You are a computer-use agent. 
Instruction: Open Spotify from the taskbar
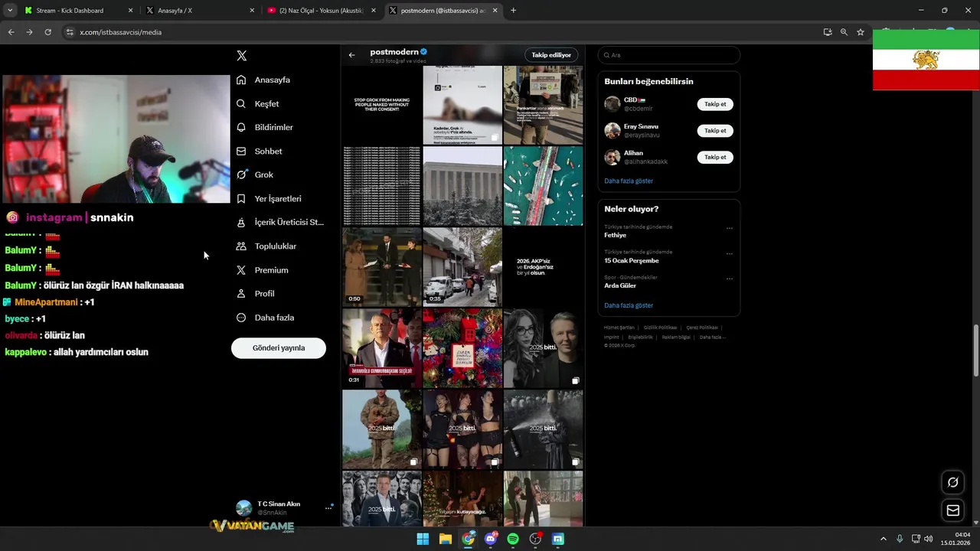coord(513,539)
